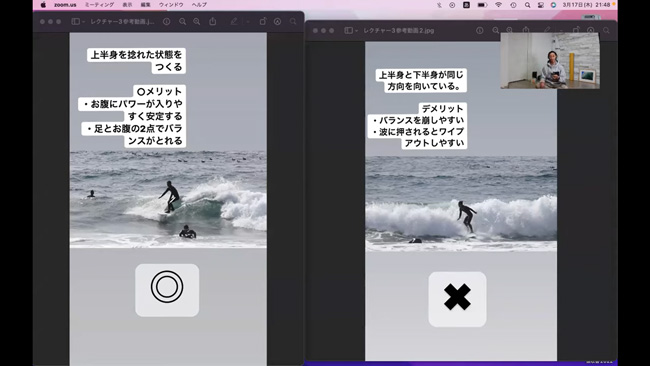
Task: Click the window title レクチャー3参考動画2.jpg
Action: point(399,30)
